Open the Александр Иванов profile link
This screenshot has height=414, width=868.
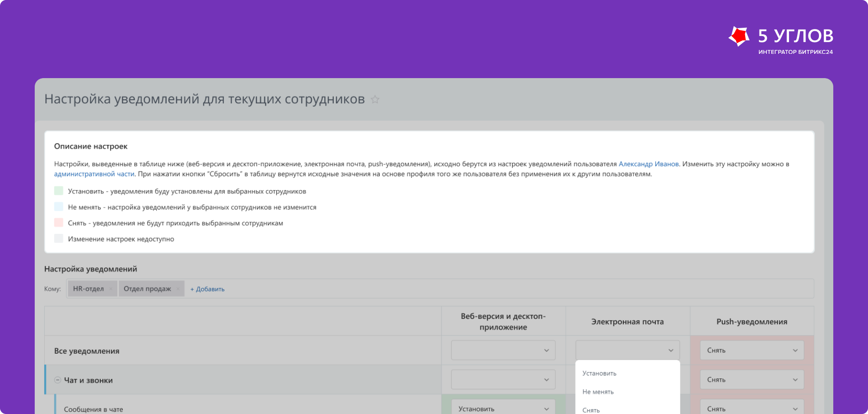[648, 164]
